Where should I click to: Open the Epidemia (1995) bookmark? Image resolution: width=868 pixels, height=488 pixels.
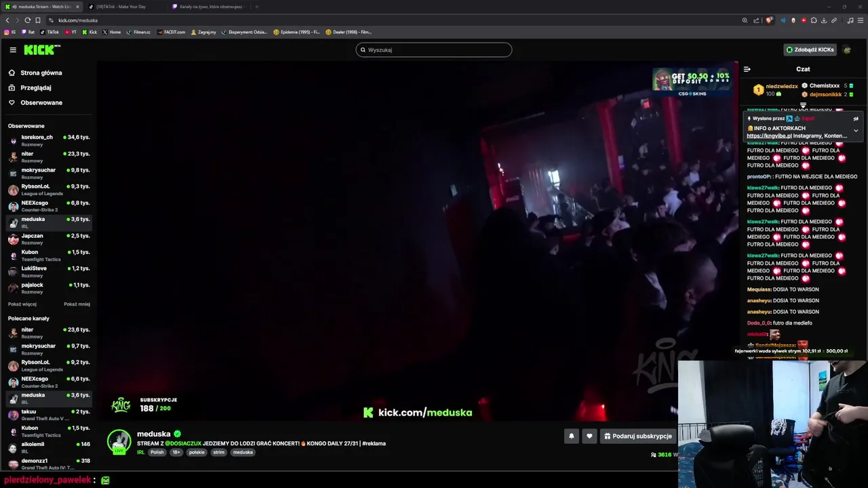[x=296, y=32]
